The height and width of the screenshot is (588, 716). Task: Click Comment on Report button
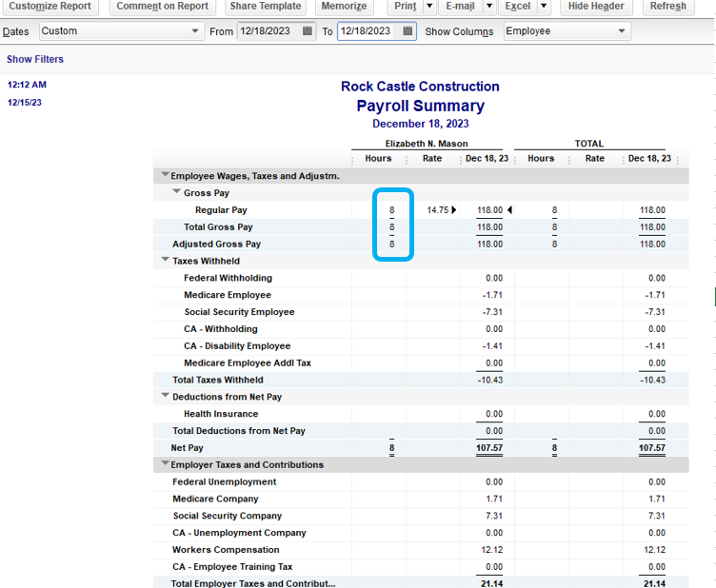coord(162,7)
